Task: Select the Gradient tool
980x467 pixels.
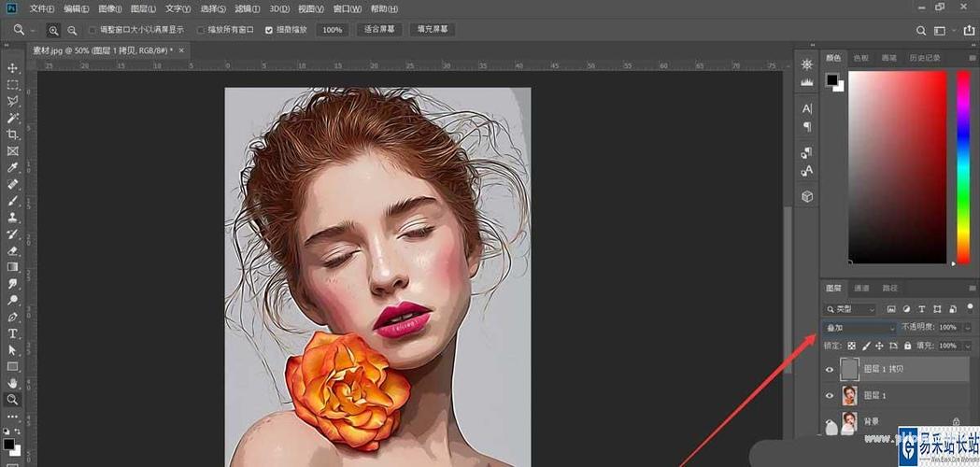Action: 12,267
